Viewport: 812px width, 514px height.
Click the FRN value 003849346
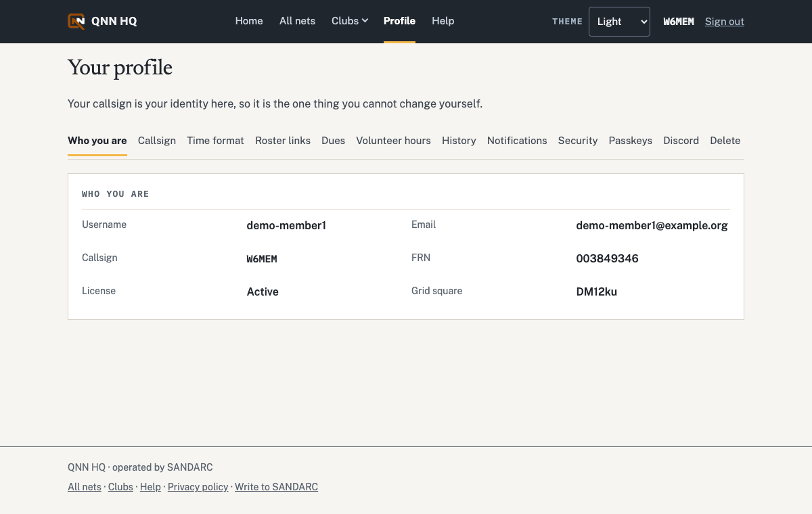(x=607, y=259)
